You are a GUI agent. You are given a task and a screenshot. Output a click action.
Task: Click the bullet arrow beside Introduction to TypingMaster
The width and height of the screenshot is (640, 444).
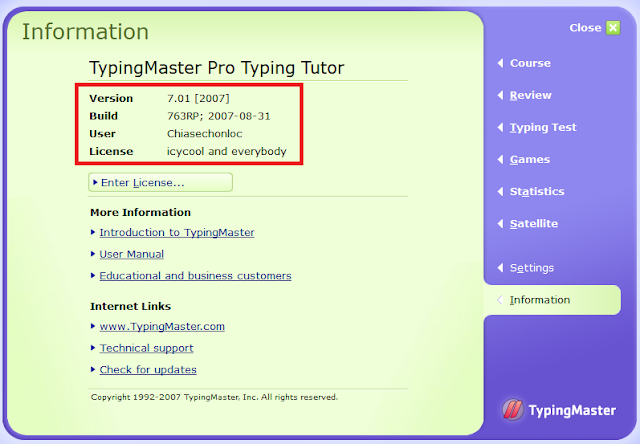[x=93, y=233]
